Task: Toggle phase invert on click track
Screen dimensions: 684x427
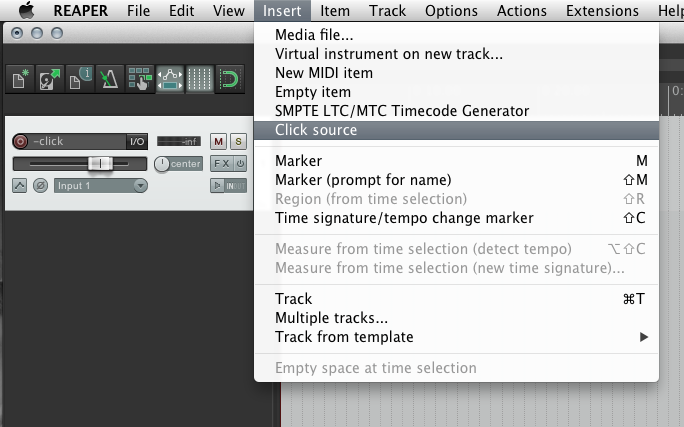Action: pyautogui.click(x=41, y=186)
